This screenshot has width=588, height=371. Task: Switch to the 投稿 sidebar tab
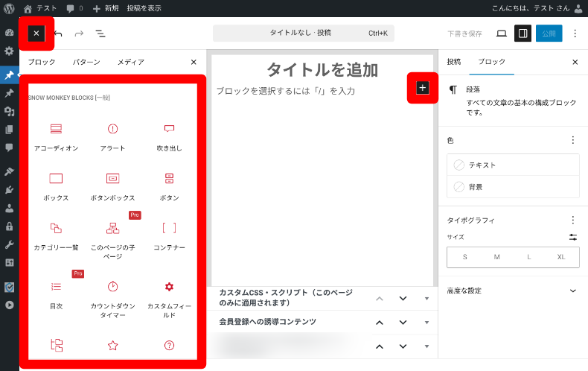coord(453,63)
